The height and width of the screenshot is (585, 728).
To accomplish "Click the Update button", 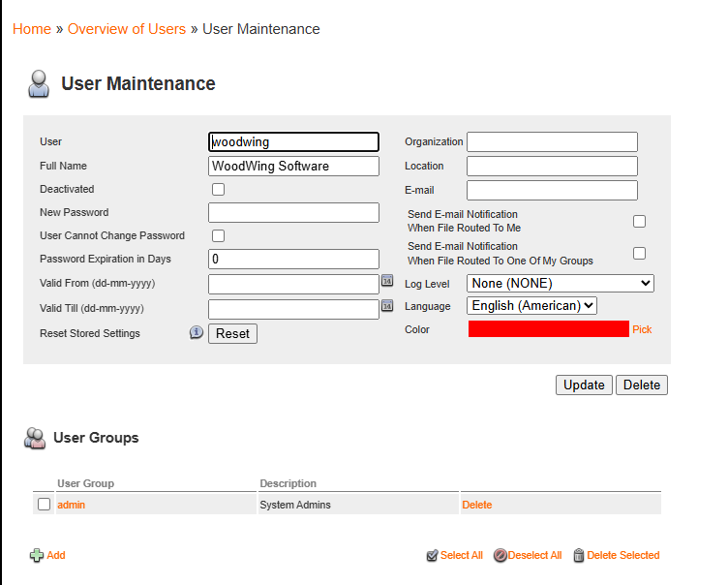I will 584,385.
